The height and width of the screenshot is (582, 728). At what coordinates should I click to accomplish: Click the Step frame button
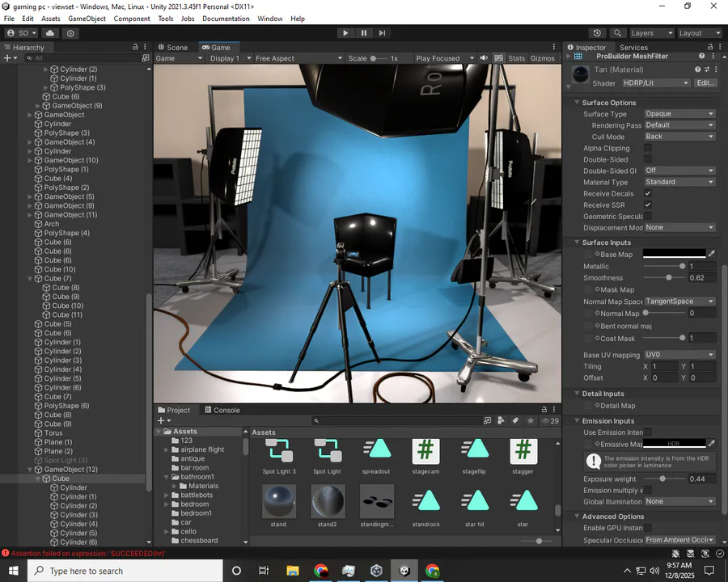[382, 33]
